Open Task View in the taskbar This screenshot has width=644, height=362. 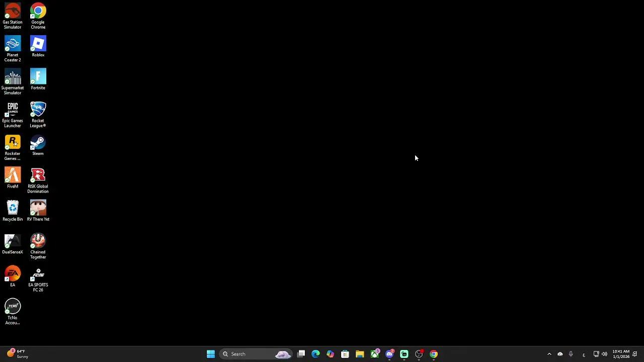(301, 354)
